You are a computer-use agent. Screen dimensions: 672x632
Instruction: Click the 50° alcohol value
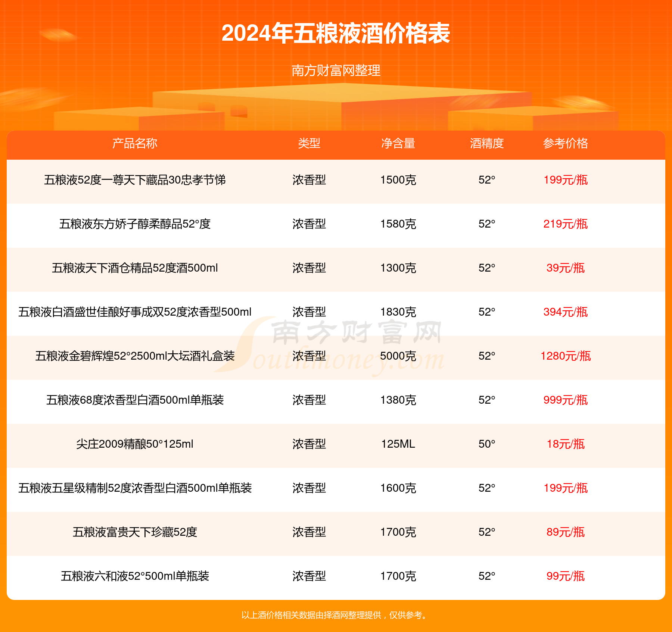(x=487, y=444)
